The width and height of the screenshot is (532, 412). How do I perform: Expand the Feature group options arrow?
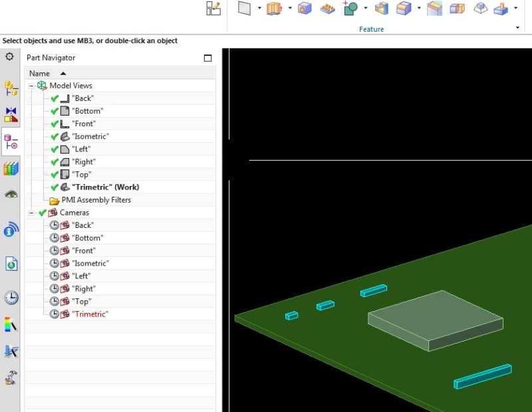click(x=518, y=28)
